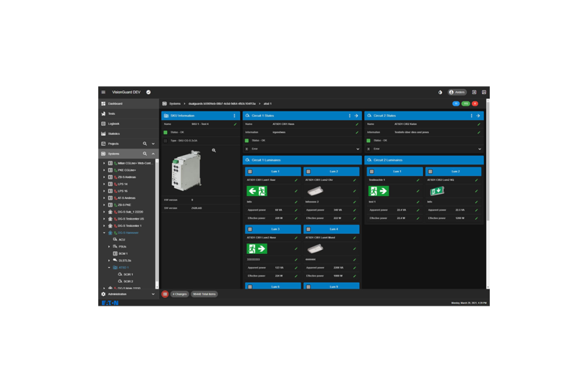Select ATSD 1 in the tree
Screen dimensions: 588x392
point(123,267)
